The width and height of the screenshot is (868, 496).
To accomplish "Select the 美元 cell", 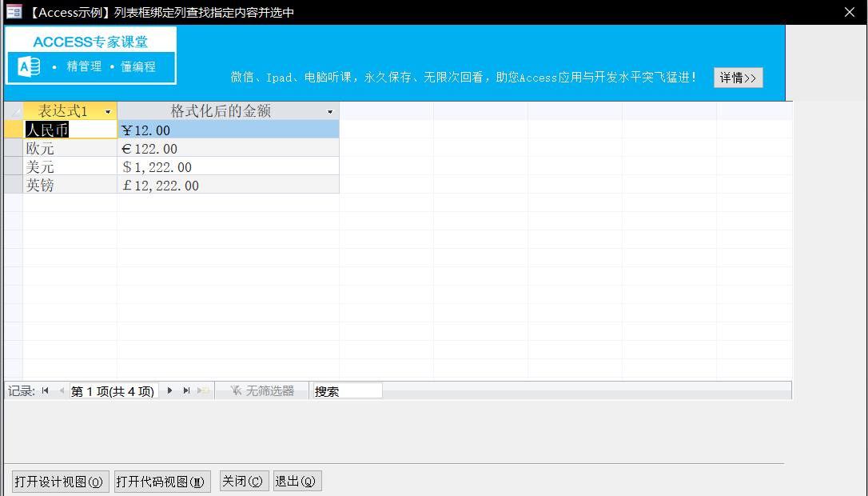I will [x=70, y=166].
